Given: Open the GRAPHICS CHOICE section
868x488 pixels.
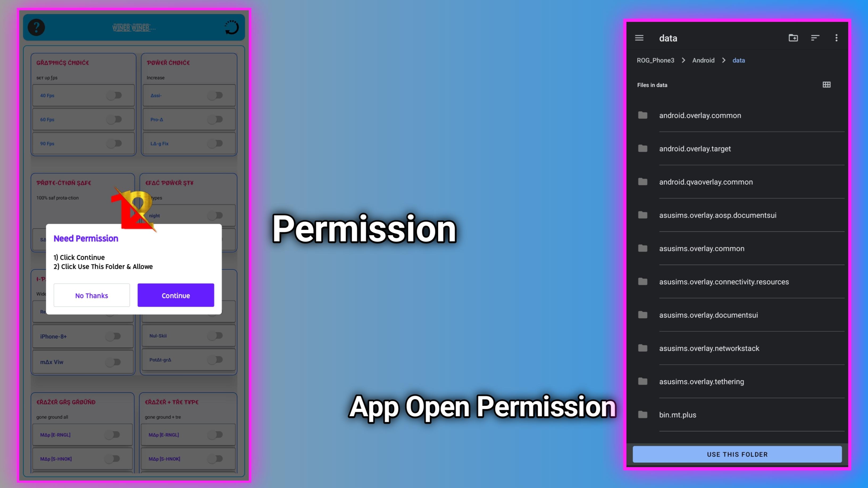Looking at the screenshot, I should click(x=63, y=62).
